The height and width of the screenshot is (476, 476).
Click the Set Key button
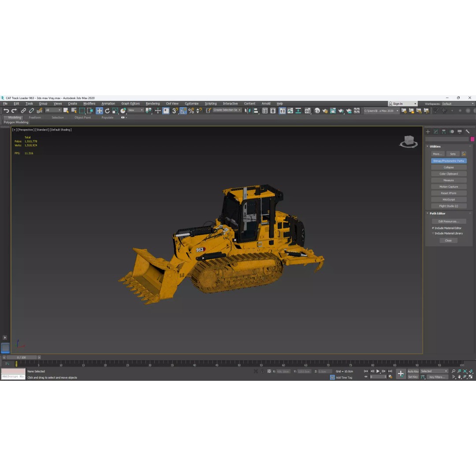pos(413,377)
